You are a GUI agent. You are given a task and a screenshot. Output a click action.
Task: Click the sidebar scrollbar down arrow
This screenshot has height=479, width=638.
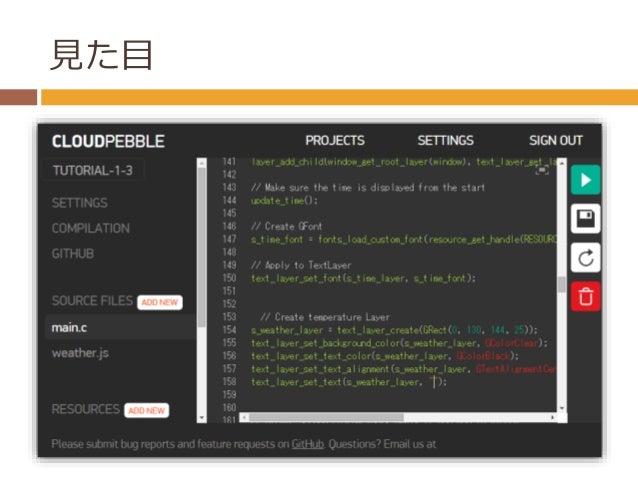(x=201, y=418)
